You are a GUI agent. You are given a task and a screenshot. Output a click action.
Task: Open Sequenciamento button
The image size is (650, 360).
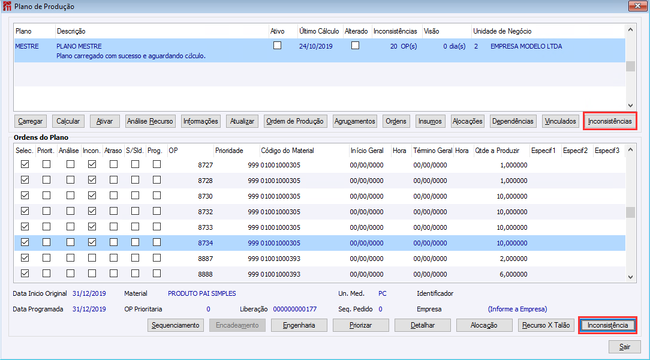175,325
